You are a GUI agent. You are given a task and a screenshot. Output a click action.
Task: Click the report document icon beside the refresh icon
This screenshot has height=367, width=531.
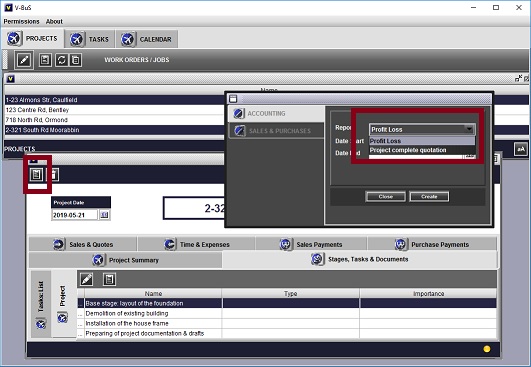[76, 60]
